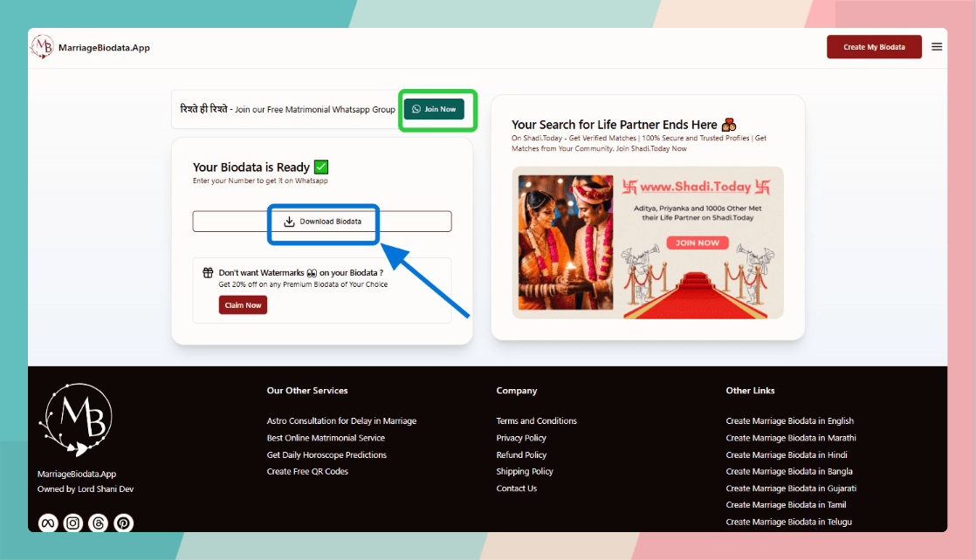
Task: Open Get Daily Horoscope Predictions link
Action: [x=326, y=454]
